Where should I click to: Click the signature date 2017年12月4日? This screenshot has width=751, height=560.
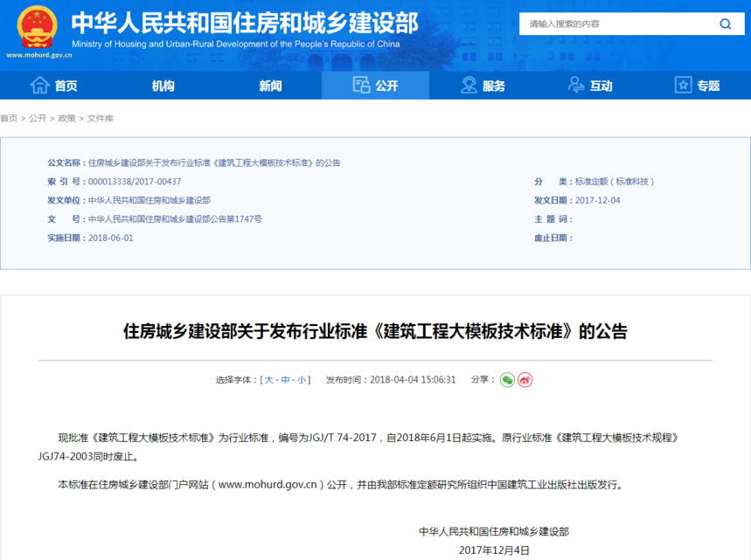494,550
